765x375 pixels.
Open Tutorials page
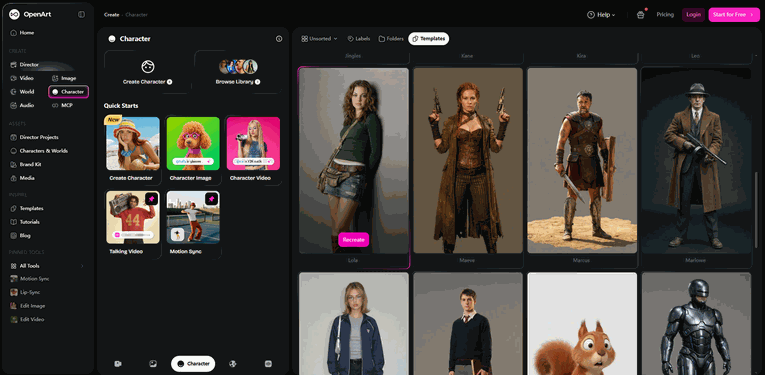tap(25, 222)
